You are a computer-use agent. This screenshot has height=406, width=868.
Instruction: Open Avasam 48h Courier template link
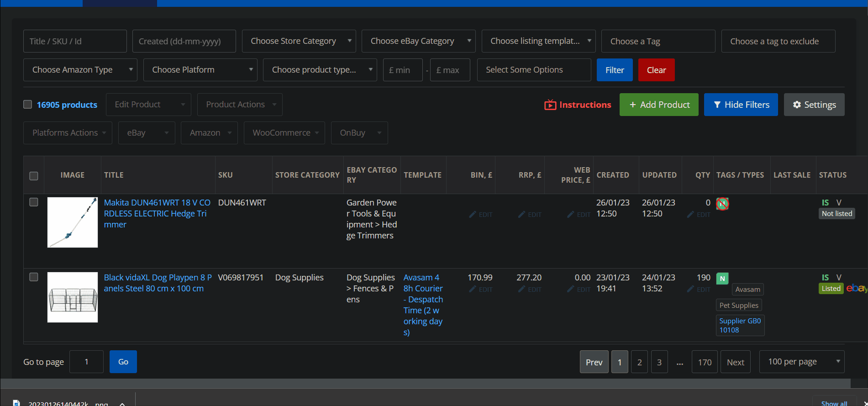coord(423,305)
